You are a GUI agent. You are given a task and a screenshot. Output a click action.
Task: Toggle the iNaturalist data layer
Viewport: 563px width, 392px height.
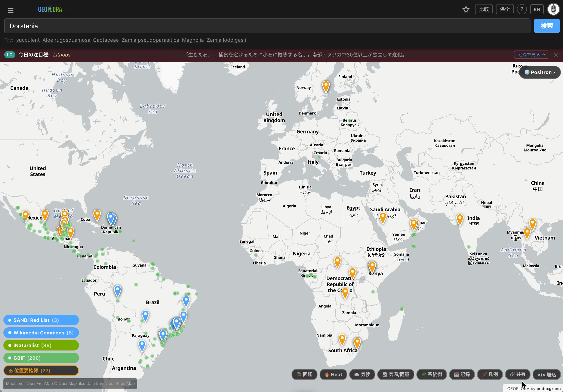41,345
